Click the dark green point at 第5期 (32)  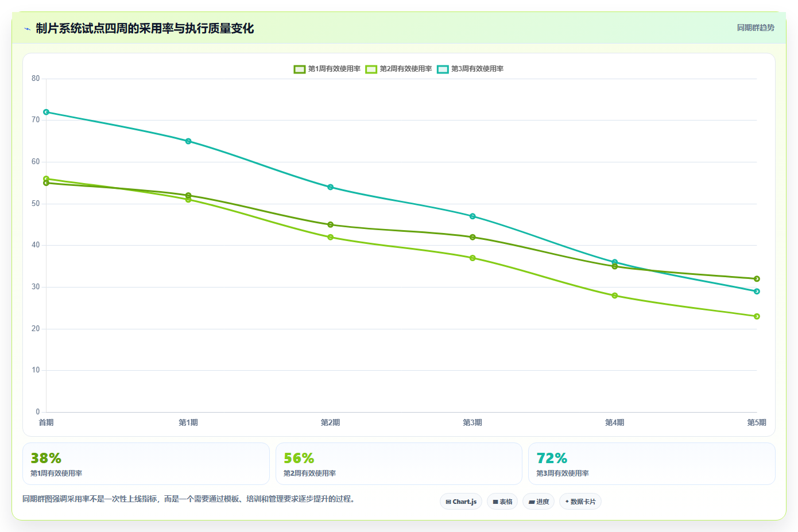tap(757, 279)
